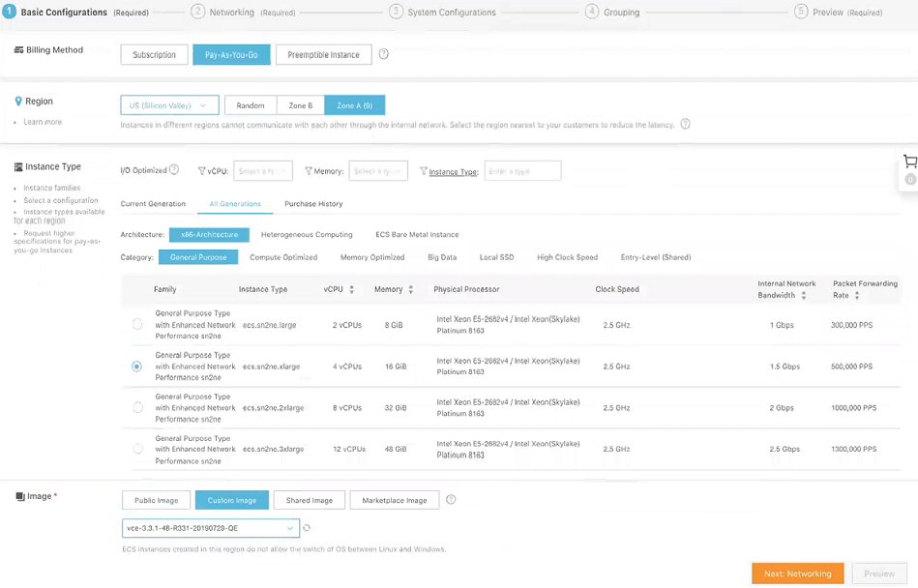Switch to the Purchase History tab
This screenshot has width=918, height=588.
(x=313, y=204)
